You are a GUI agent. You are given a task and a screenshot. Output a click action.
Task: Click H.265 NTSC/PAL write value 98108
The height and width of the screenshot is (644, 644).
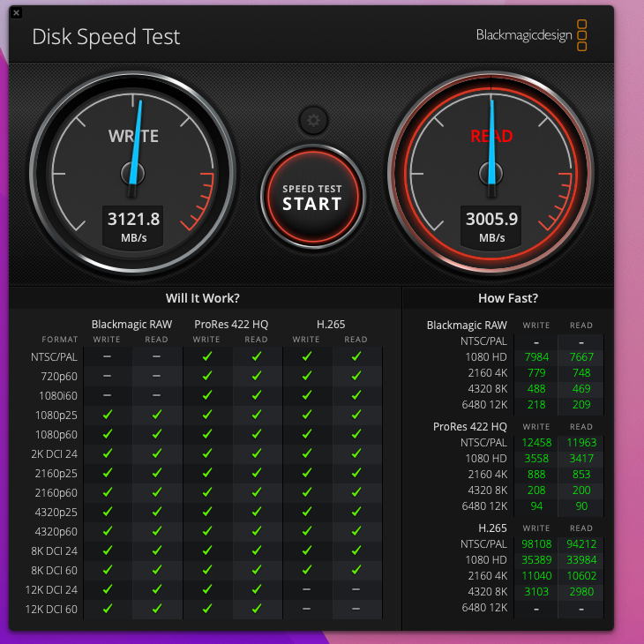[536, 544]
